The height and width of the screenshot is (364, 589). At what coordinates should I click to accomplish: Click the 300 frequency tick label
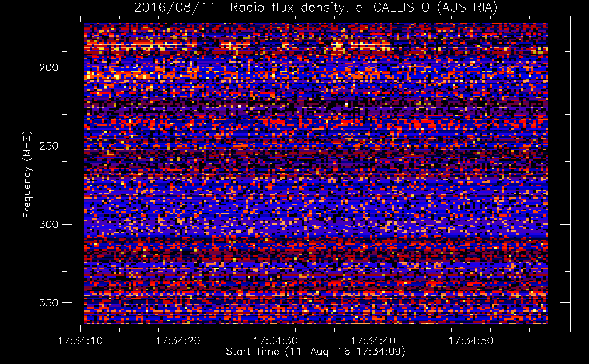pyautogui.click(x=49, y=225)
